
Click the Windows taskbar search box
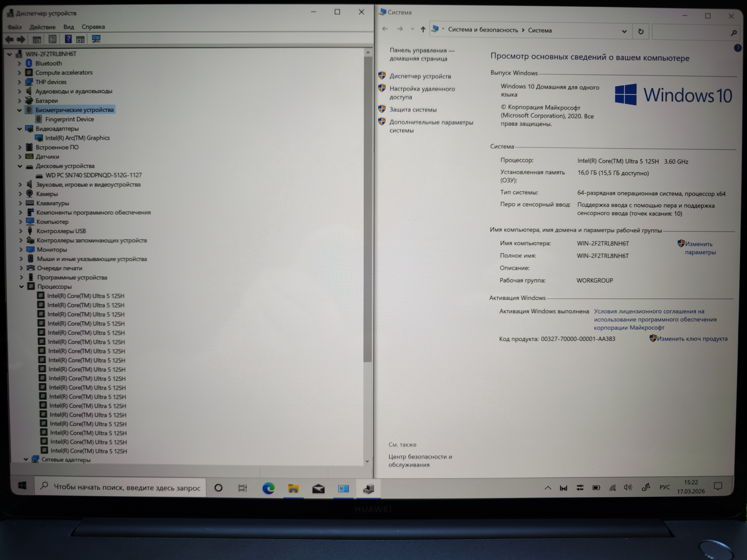pos(127,487)
